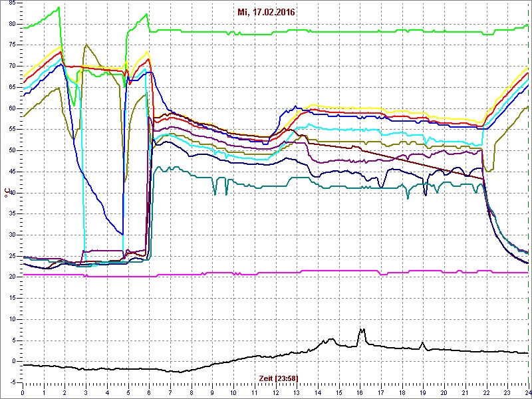The image size is (532, 399).
Task: Click the chart date title 'Mi, 17.02.2016'
Action: [266, 13]
